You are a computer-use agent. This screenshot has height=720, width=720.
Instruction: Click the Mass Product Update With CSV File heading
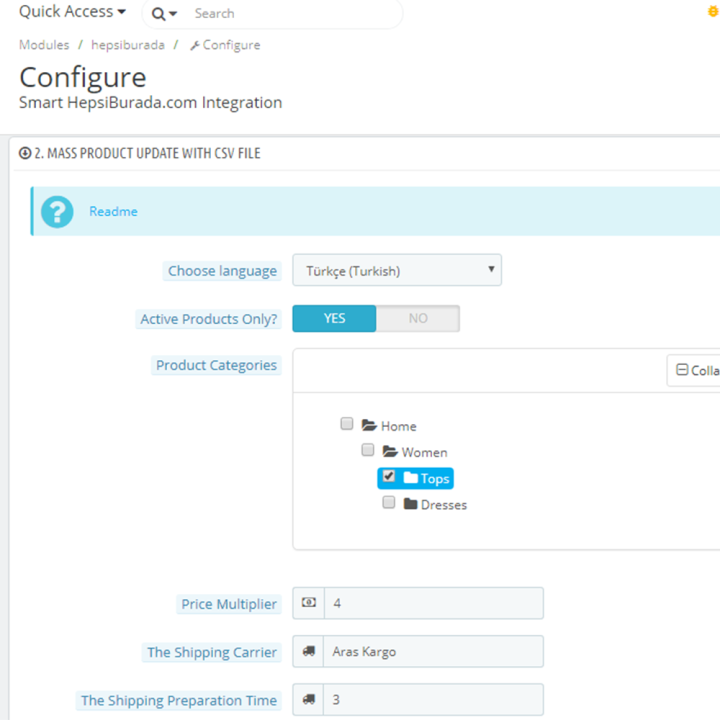pyautogui.click(x=147, y=153)
